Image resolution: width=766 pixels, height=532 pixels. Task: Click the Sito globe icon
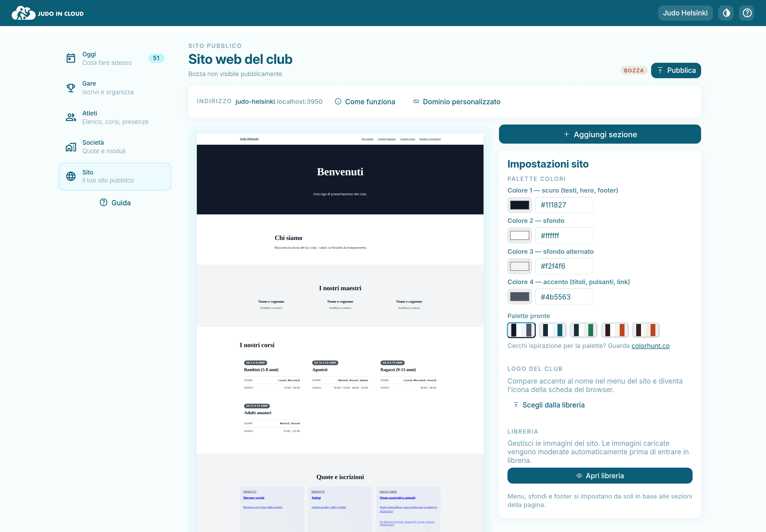coord(71,176)
